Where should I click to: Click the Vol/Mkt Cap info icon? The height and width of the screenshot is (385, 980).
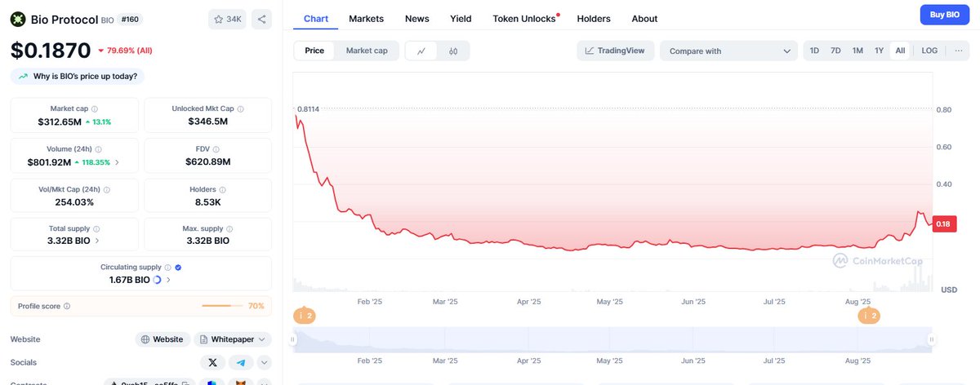[x=107, y=189]
